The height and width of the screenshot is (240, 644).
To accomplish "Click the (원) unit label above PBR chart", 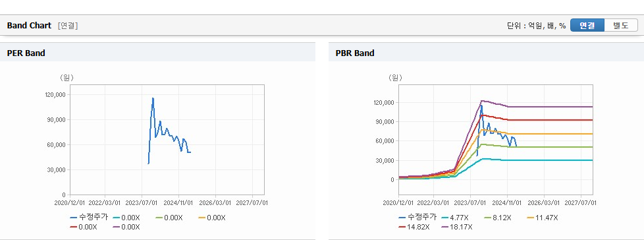I will tap(395, 77).
